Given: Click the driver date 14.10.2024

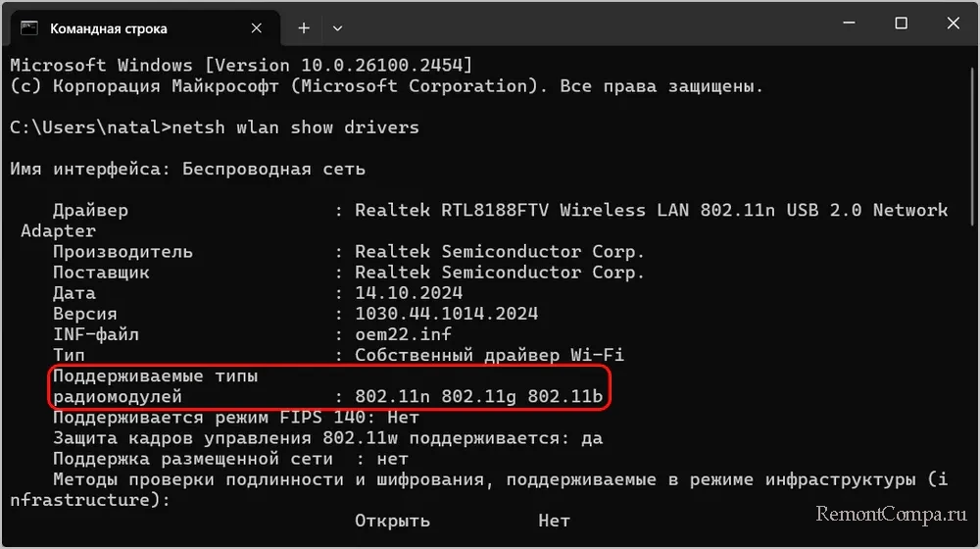Looking at the screenshot, I should click(409, 293).
